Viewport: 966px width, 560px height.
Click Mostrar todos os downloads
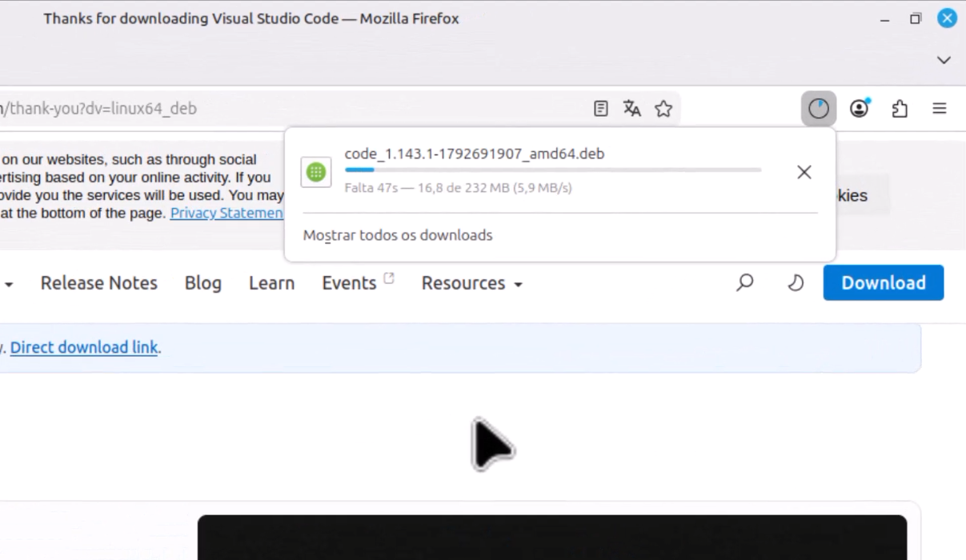398,235
